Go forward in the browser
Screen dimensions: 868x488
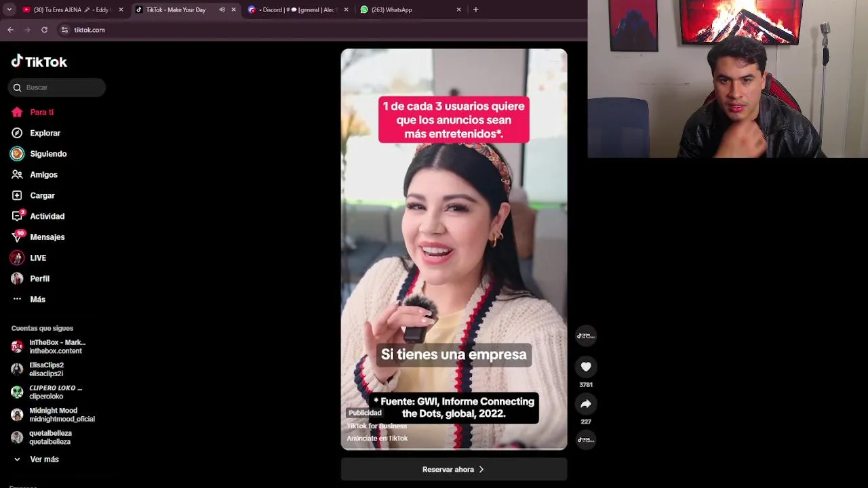click(27, 30)
